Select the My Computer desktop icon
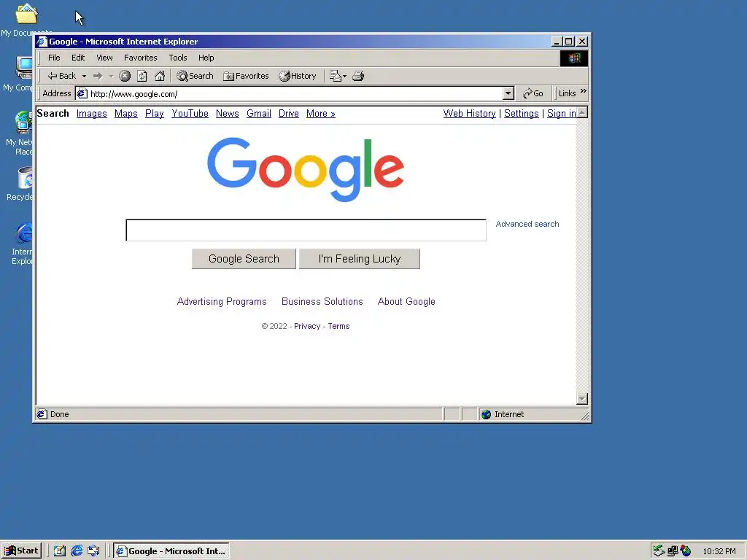747x560 pixels. 24,67
